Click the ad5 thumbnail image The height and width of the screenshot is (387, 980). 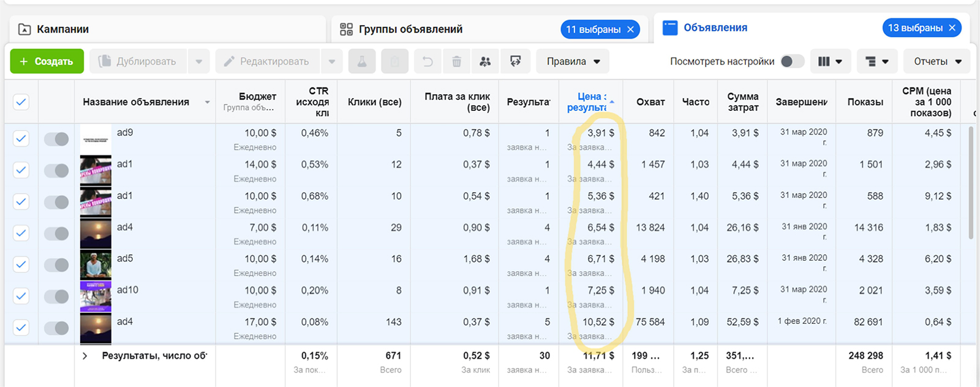96,265
